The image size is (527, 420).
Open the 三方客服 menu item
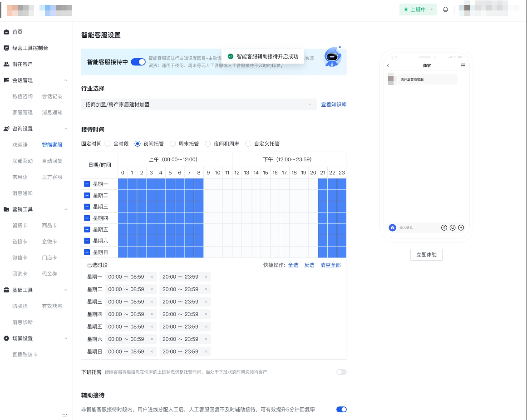[52, 177]
